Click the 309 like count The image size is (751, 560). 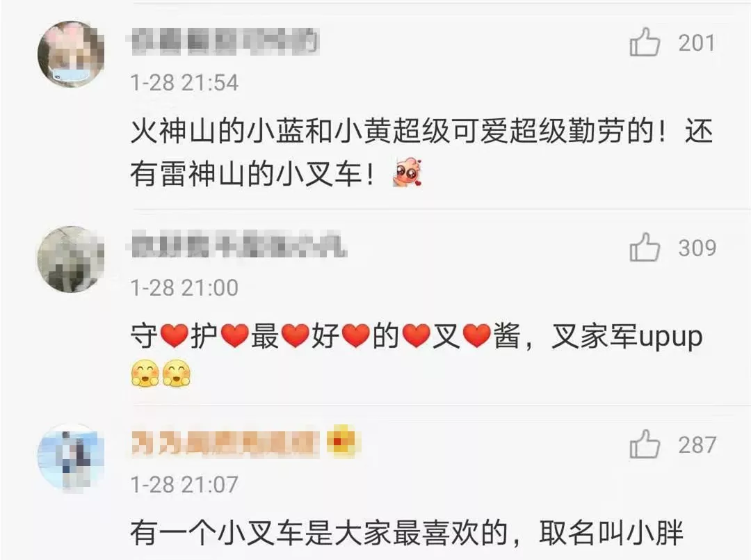click(697, 248)
